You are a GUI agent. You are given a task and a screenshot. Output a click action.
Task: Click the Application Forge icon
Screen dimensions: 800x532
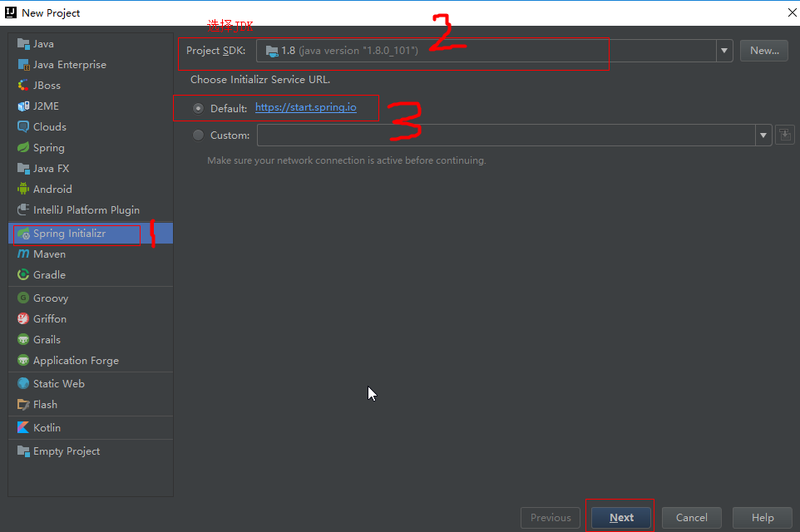(23, 360)
